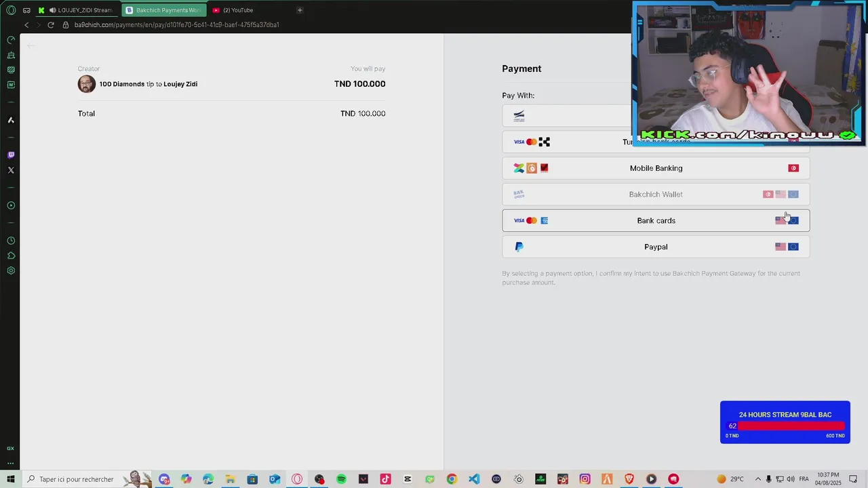Open Aria AI icon in sidebar

point(11,120)
